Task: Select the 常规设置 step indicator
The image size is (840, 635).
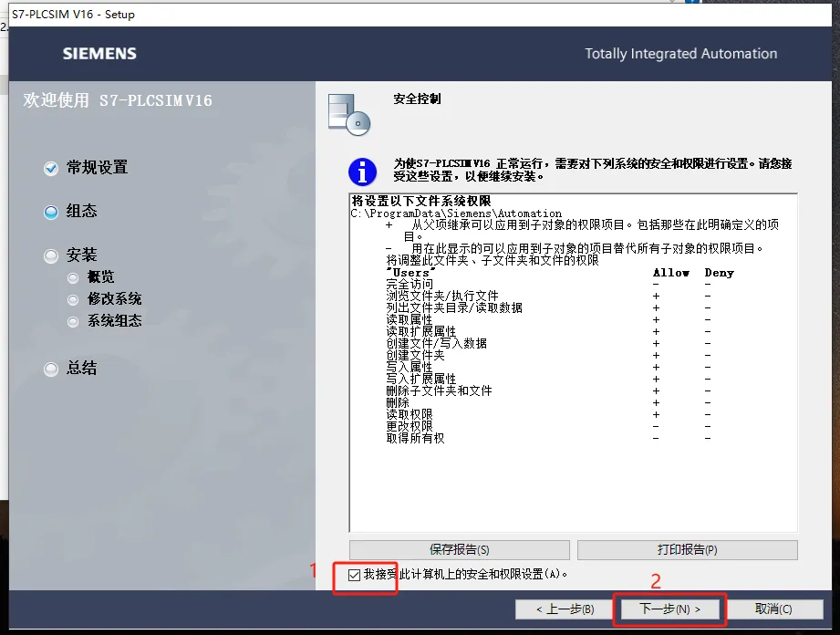Action: [51, 169]
